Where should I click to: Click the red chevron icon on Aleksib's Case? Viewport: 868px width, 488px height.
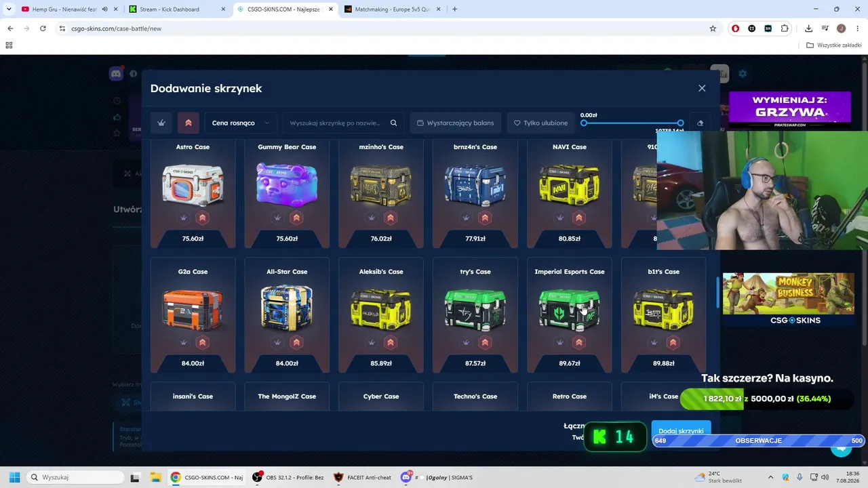pos(391,342)
